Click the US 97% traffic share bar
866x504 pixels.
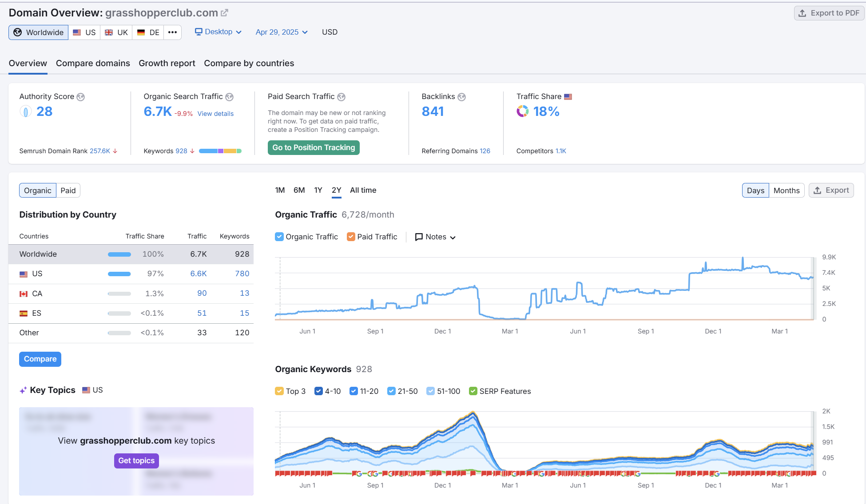tap(119, 274)
